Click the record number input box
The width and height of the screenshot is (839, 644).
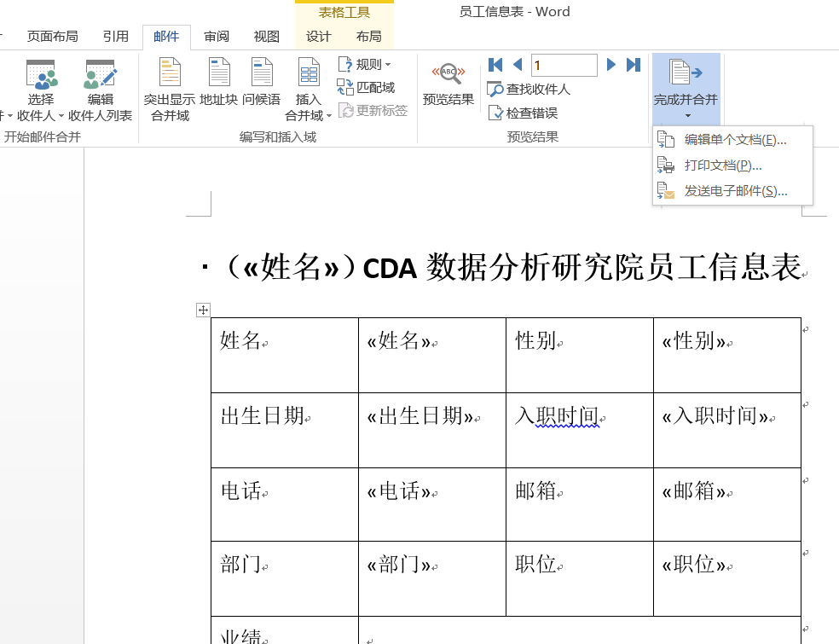564,66
